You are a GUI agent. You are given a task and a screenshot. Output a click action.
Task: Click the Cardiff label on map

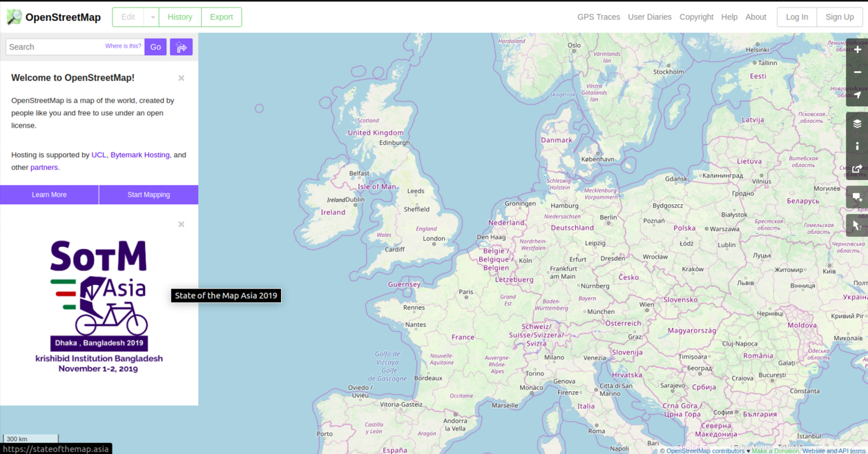click(x=394, y=250)
